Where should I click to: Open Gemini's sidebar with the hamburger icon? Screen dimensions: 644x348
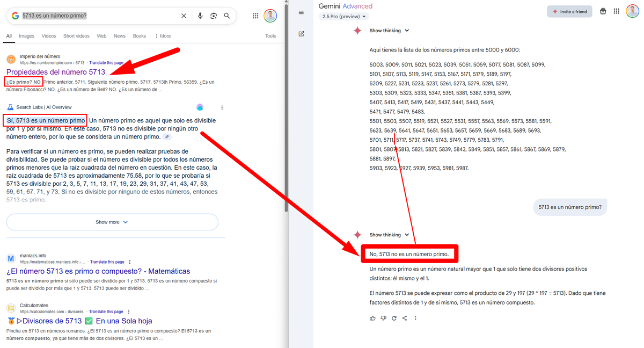pyautogui.click(x=301, y=12)
